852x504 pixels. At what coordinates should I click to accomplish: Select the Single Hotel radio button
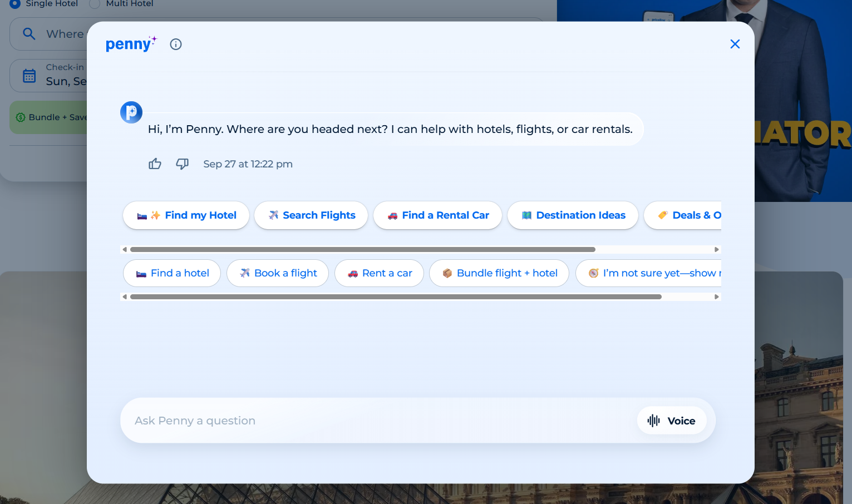point(15,3)
